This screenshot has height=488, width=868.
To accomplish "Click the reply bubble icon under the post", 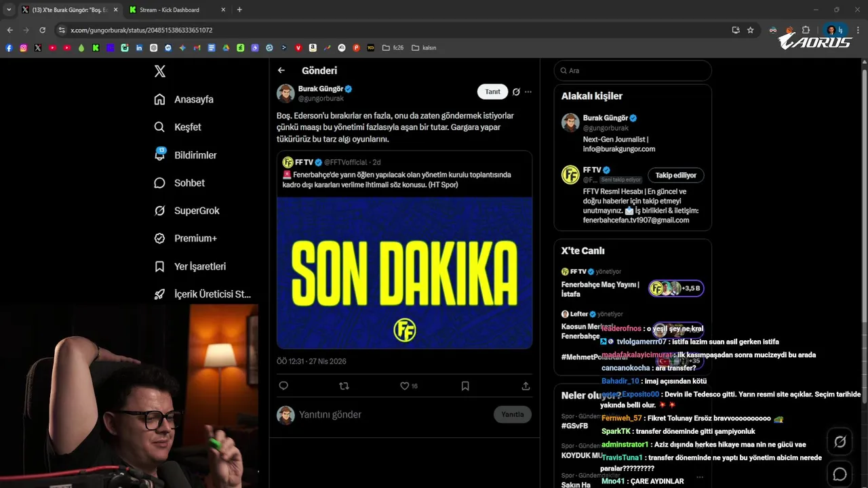I will pos(283,386).
